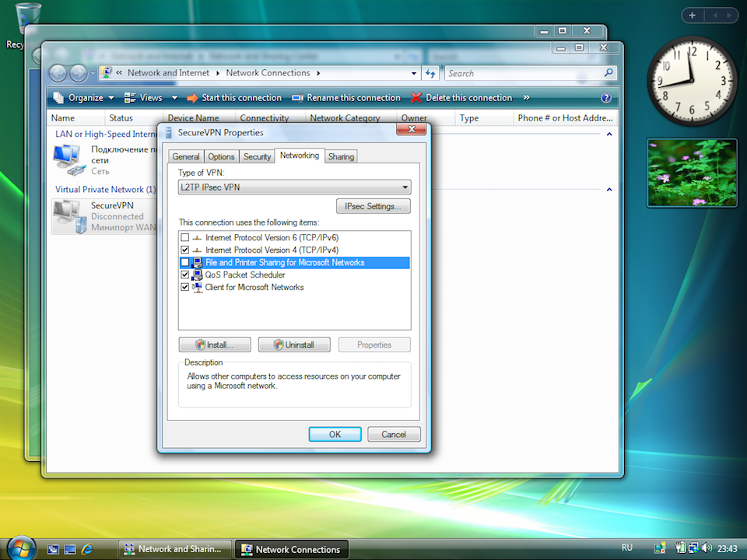This screenshot has width=747, height=560.
Task: Switch to the Security tab
Action: pos(258,156)
